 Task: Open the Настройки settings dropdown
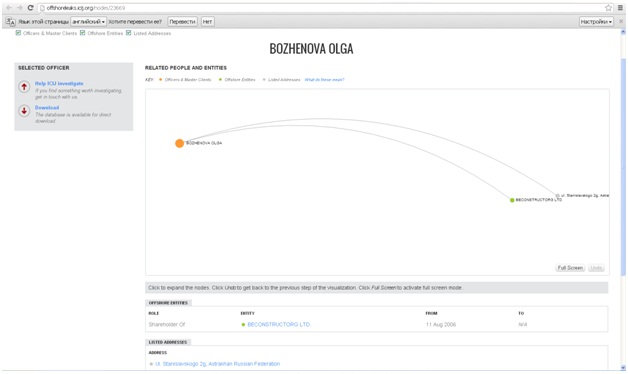596,22
